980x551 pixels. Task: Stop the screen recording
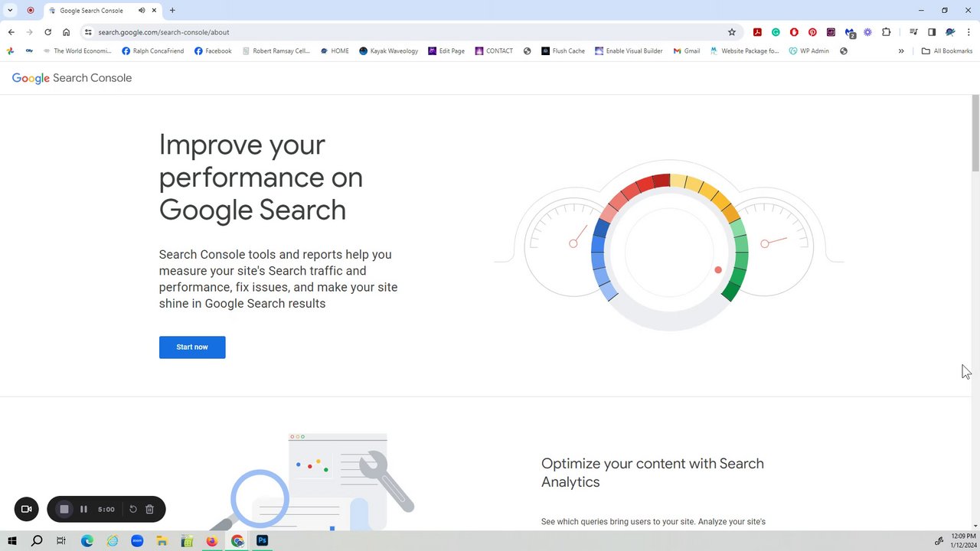coord(64,509)
